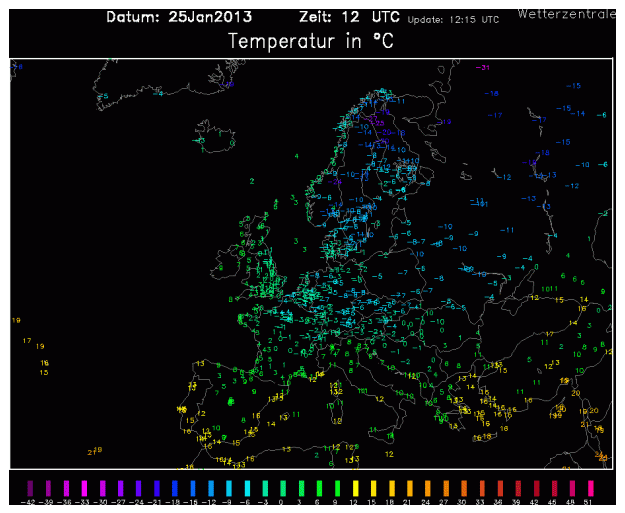Screen dimensions: 625x513
Task: Click the 'Datum:' label
Action: 135,18
